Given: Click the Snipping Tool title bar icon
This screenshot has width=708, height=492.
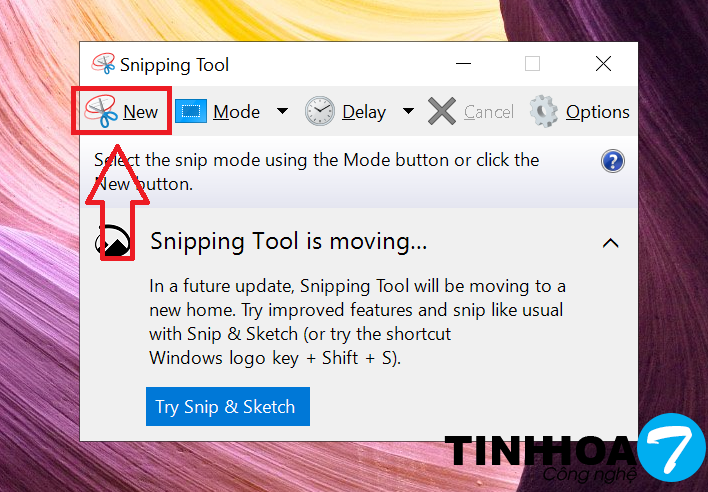Looking at the screenshot, I should [x=102, y=65].
